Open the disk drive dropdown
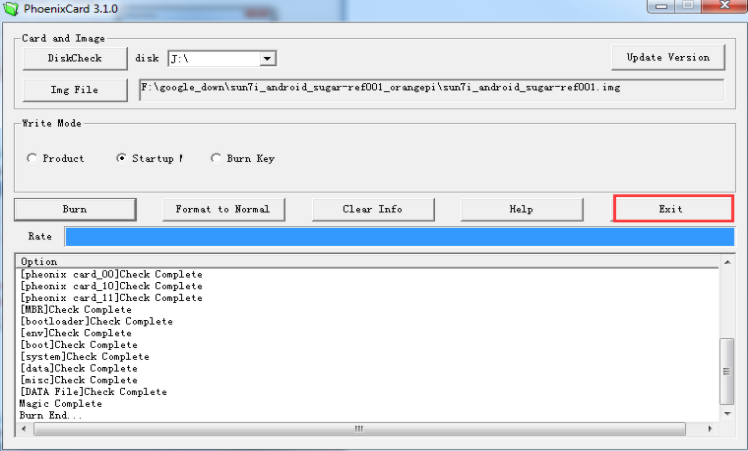 pyautogui.click(x=267, y=59)
